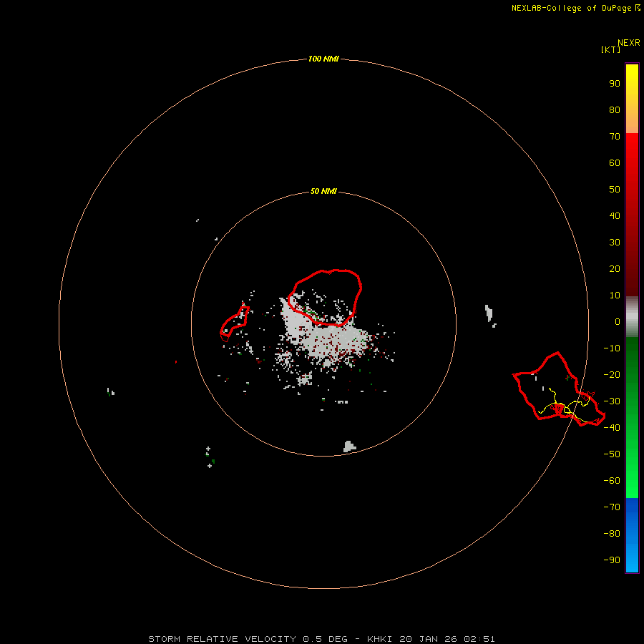This screenshot has width=644, height=644.
Task: Click the -20 kt scale value
Action: pyautogui.click(x=612, y=374)
